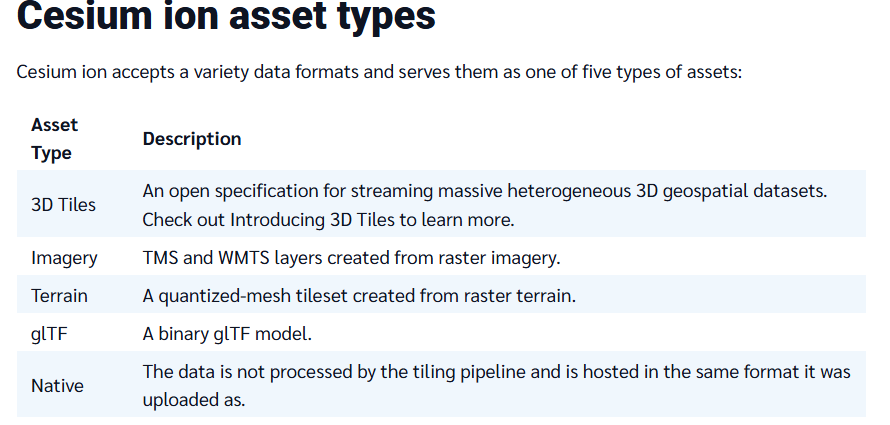Click the "Cesium ion asset types" heading
The width and height of the screenshot is (890, 425).
coord(226,20)
